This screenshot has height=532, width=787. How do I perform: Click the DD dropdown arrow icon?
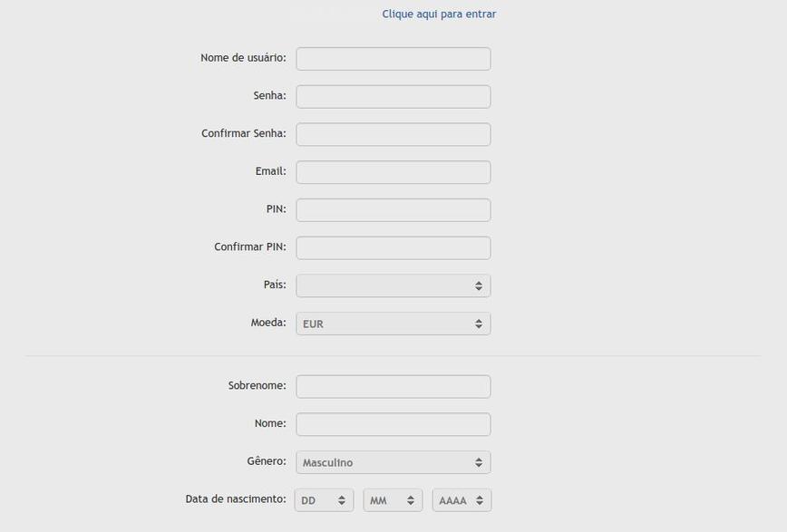pos(344,499)
